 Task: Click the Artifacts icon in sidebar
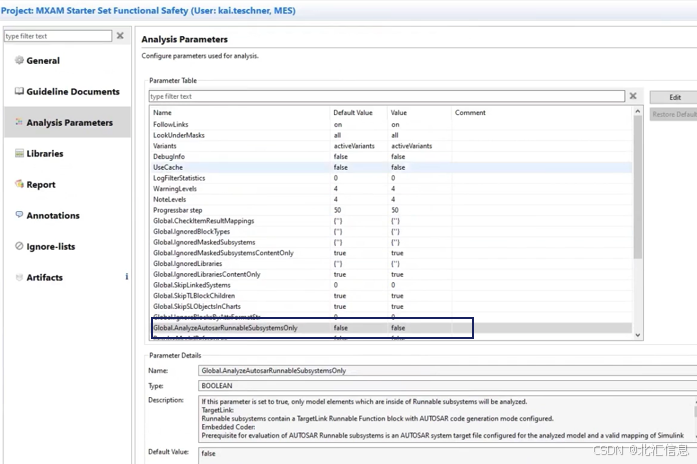point(19,277)
